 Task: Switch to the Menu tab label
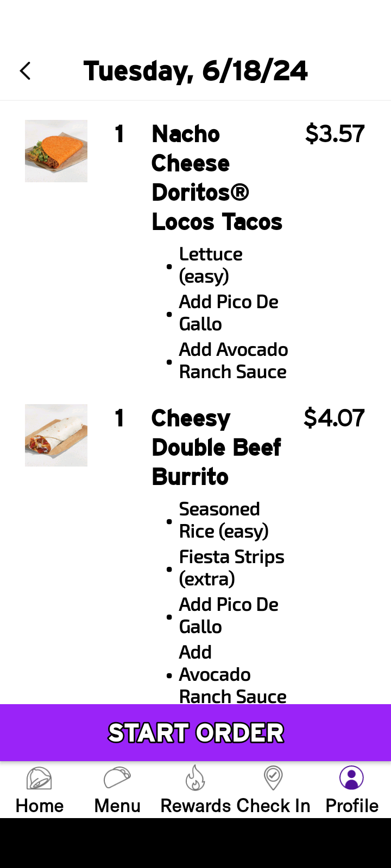(x=117, y=806)
